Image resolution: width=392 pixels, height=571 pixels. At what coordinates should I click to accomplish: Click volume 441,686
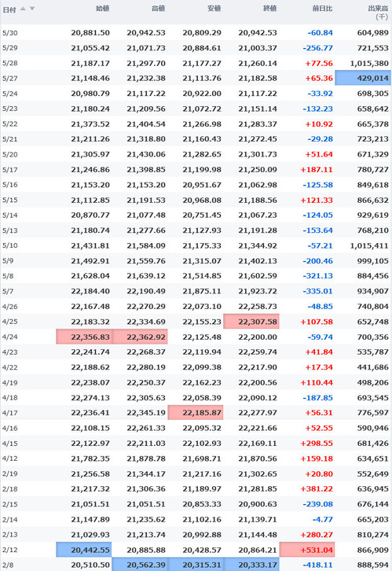372,367
